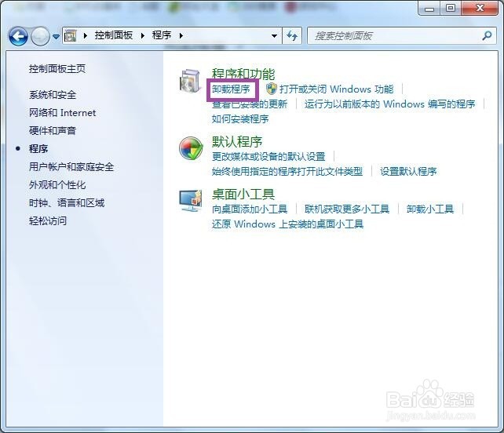Open the 程序和功能 heading
Screen dimensions: 504x433
(x=243, y=74)
